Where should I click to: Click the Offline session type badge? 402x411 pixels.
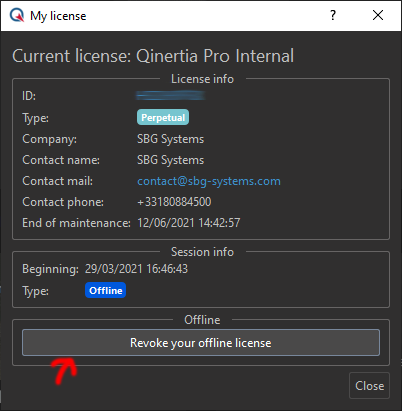(x=105, y=290)
